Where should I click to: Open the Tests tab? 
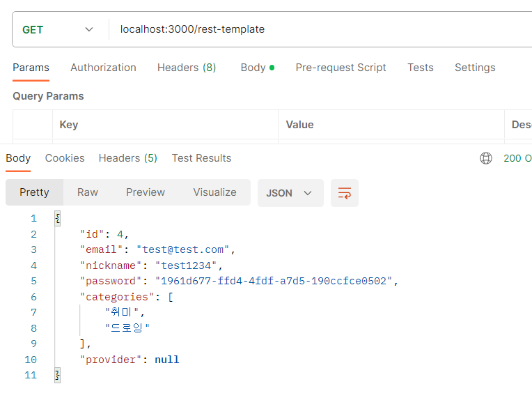click(421, 68)
